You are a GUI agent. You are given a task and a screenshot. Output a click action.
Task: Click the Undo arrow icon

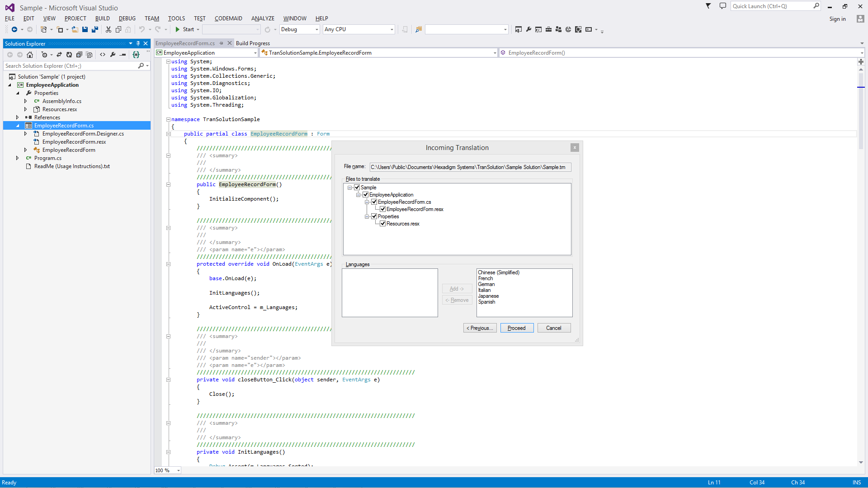pyautogui.click(x=142, y=29)
